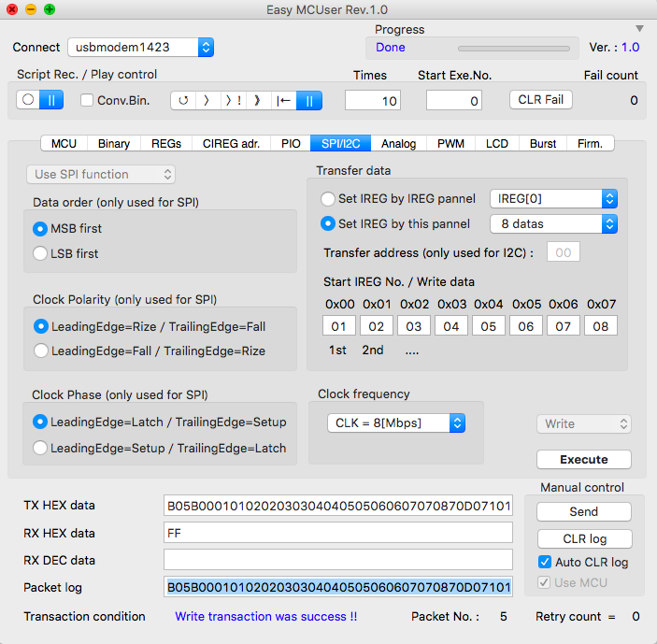Click write data field under 0x03
The width and height of the screenshot is (657, 644).
click(451, 326)
